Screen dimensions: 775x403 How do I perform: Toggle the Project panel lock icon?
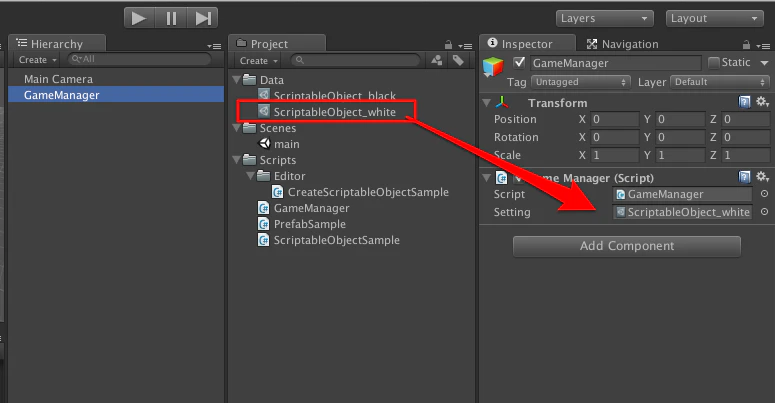[x=448, y=45]
